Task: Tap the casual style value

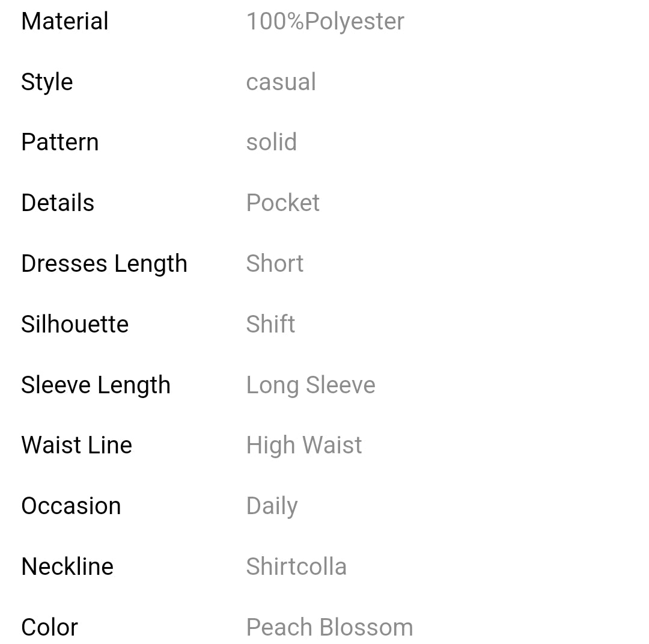Action: (x=281, y=82)
